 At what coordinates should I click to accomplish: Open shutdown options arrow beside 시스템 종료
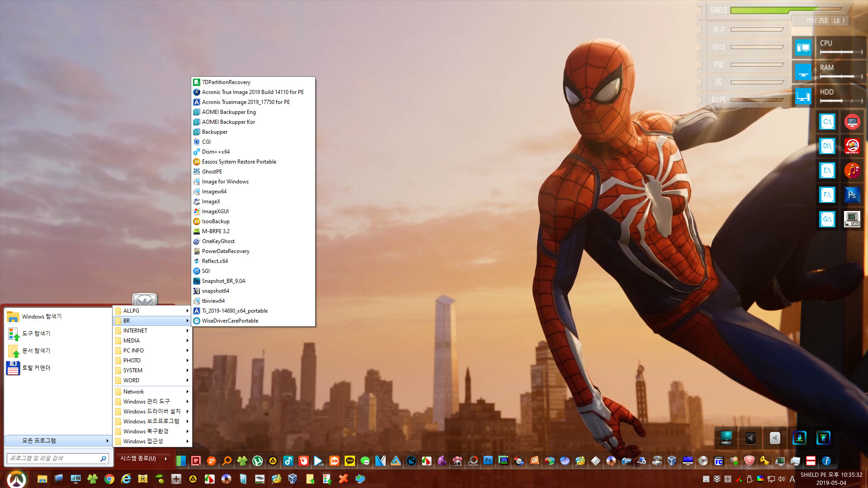click(166, 459)
